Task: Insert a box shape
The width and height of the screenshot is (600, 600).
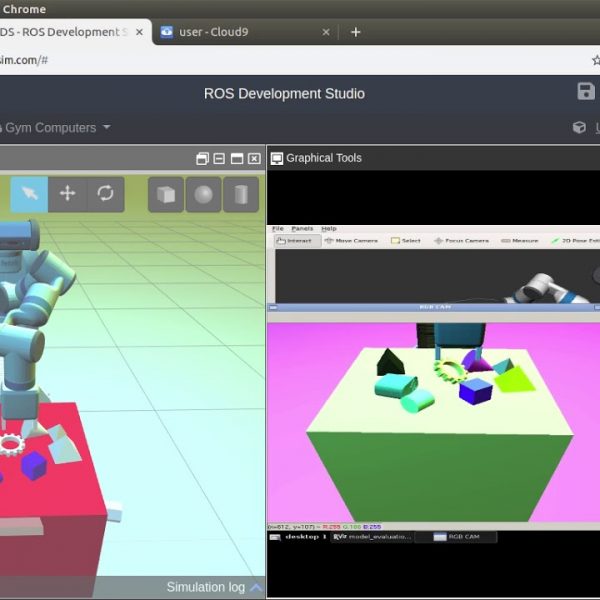Action: tap(166, 194)
